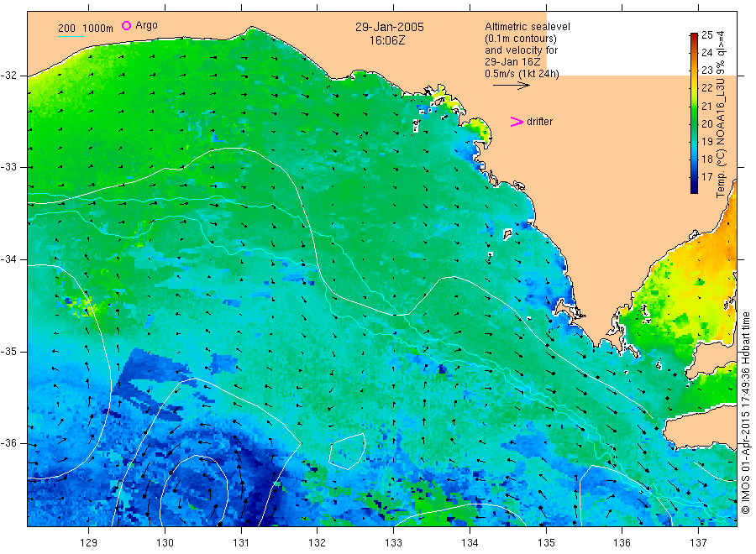Screen dimensions: 756x554
Task: Click the longitude label 130
Action: pos(165,543)
